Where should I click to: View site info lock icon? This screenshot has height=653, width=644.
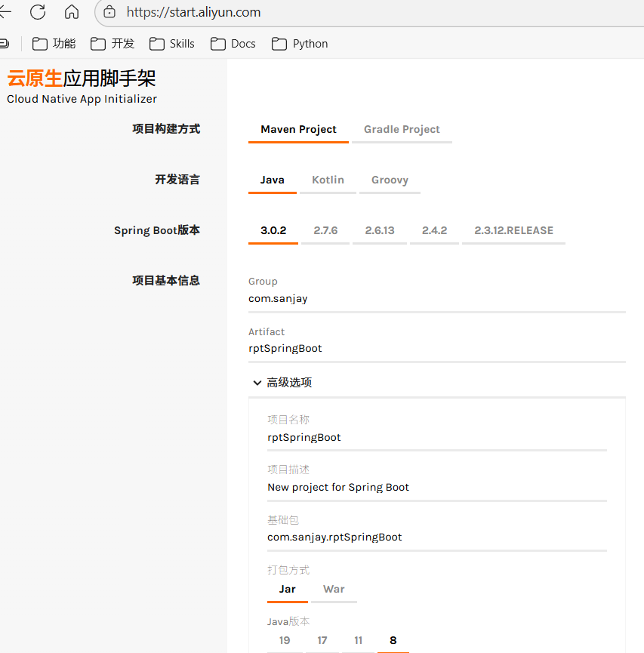[109, 12]
